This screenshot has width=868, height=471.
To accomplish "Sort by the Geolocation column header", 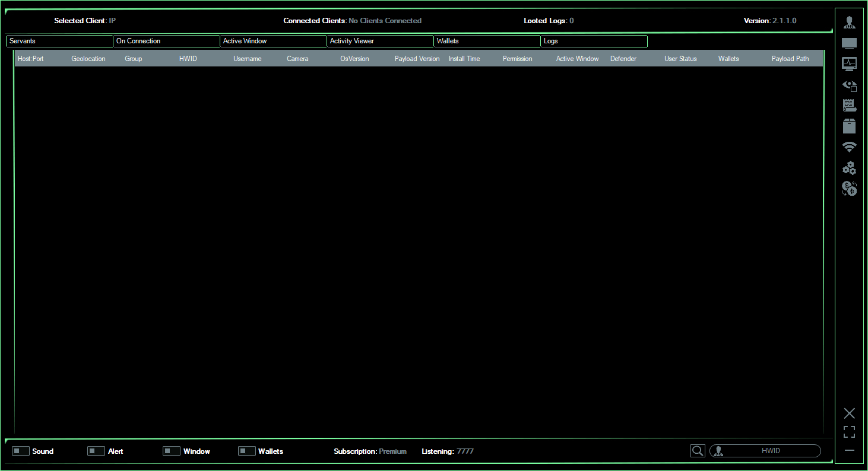I will coord(88,59).
